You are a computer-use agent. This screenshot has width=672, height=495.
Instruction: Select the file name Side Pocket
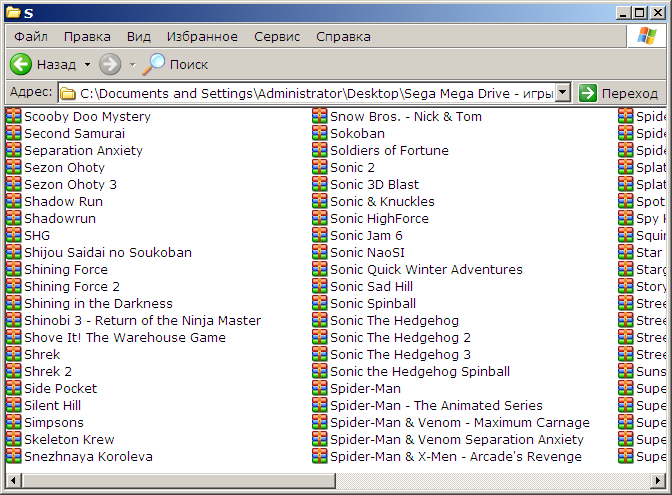pyautogui.click(x=60, y=389)
